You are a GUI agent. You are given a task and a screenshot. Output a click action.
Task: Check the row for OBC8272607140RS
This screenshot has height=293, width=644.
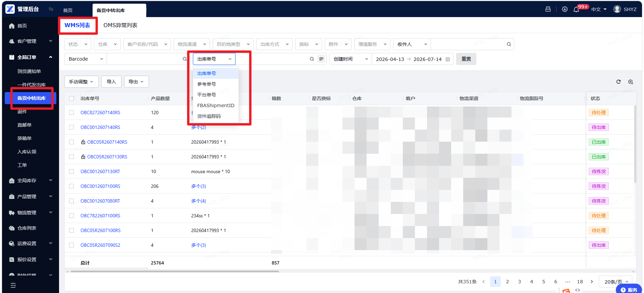point(71,113)
